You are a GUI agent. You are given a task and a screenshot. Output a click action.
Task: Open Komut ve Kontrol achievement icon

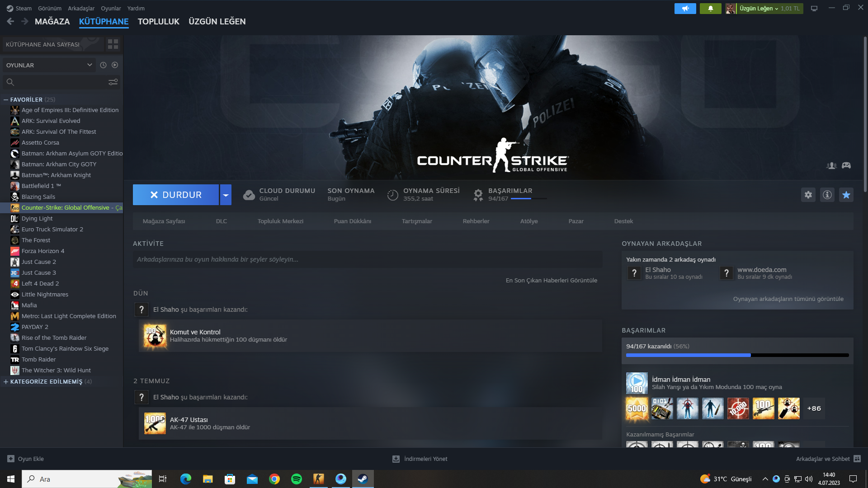tap(155, 336)
